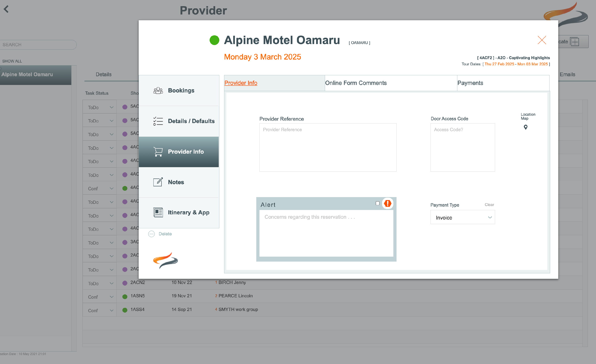Click the SMYTH work group booking name

pos(238,309)
